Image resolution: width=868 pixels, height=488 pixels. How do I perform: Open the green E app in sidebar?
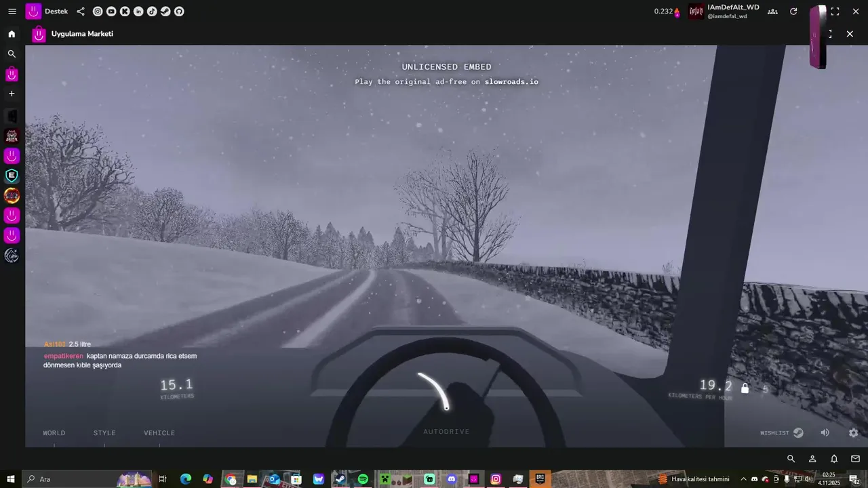pyautogui.click(x=12, y=176)
